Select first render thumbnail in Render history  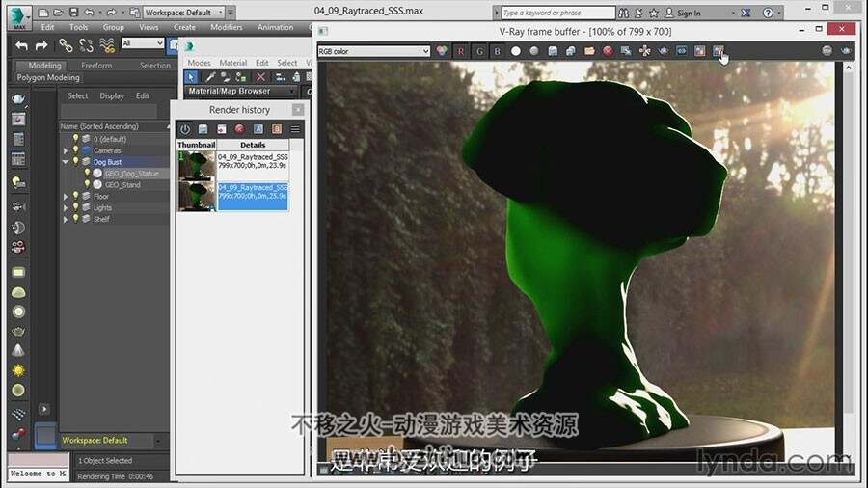click(197, 166)
